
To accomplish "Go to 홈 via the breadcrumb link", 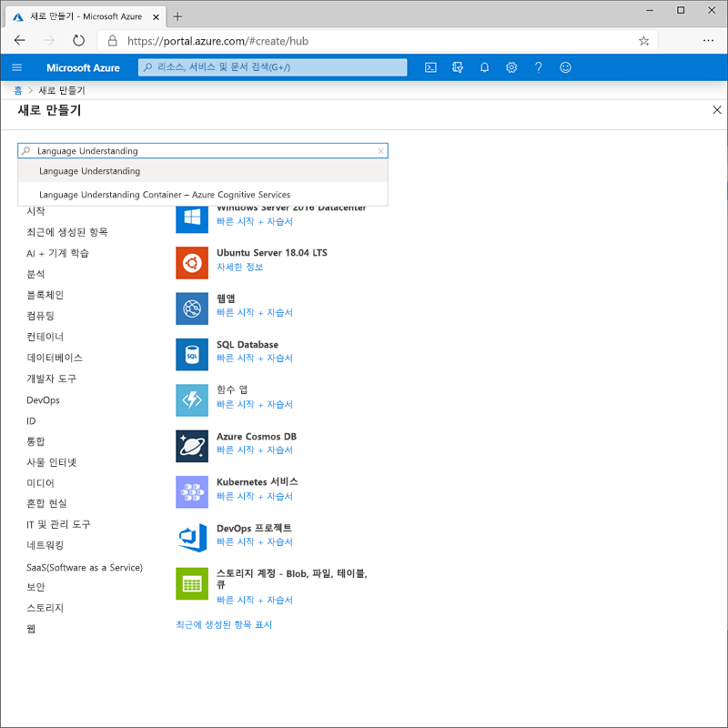I will point(18,90).
